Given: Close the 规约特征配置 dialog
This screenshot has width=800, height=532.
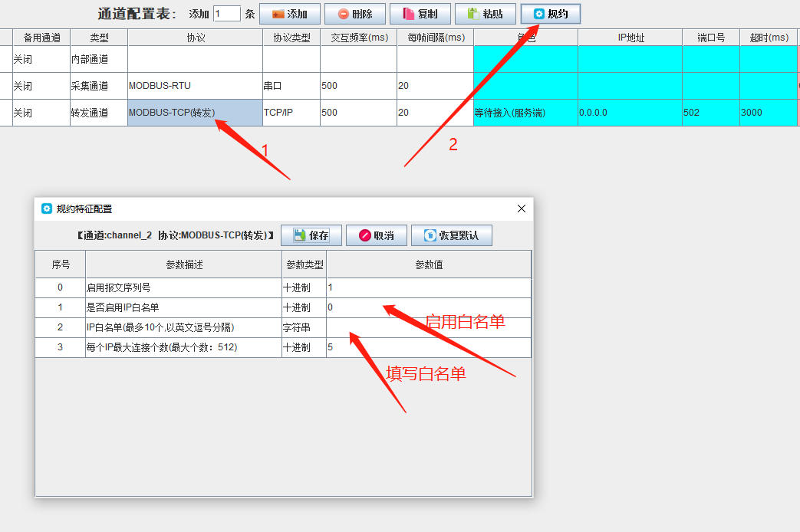Looking at the screenshot, I should [x=522, y=209].
